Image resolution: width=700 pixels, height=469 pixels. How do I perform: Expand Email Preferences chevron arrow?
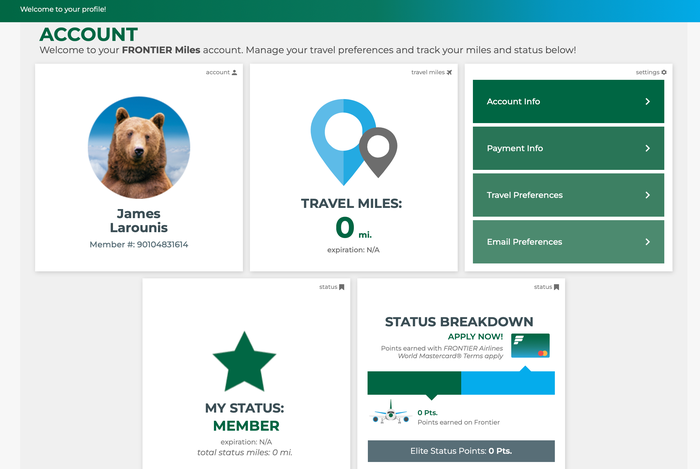pos(647,242)
